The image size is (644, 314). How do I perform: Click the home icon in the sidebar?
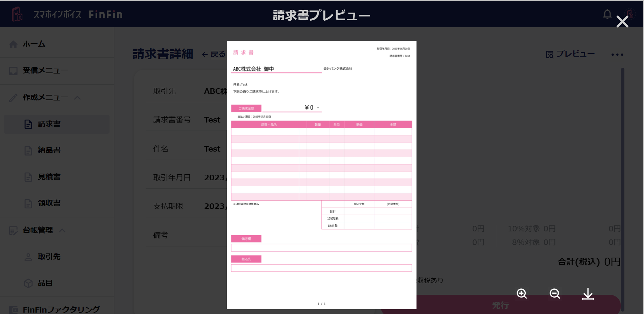pos(13,44)
